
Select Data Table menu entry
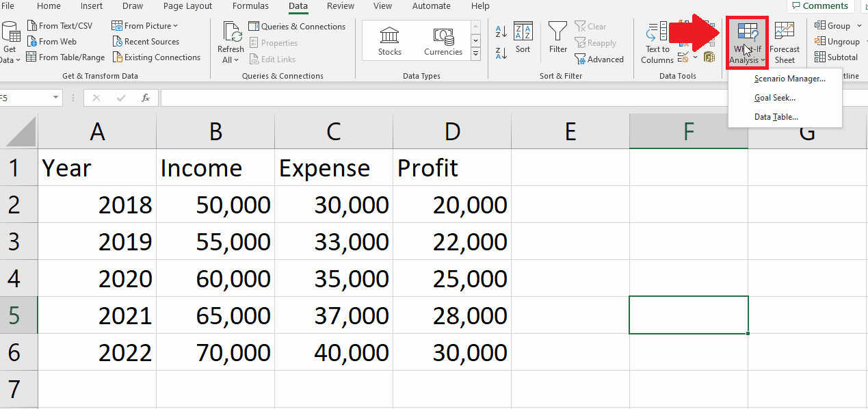point(776,117)
